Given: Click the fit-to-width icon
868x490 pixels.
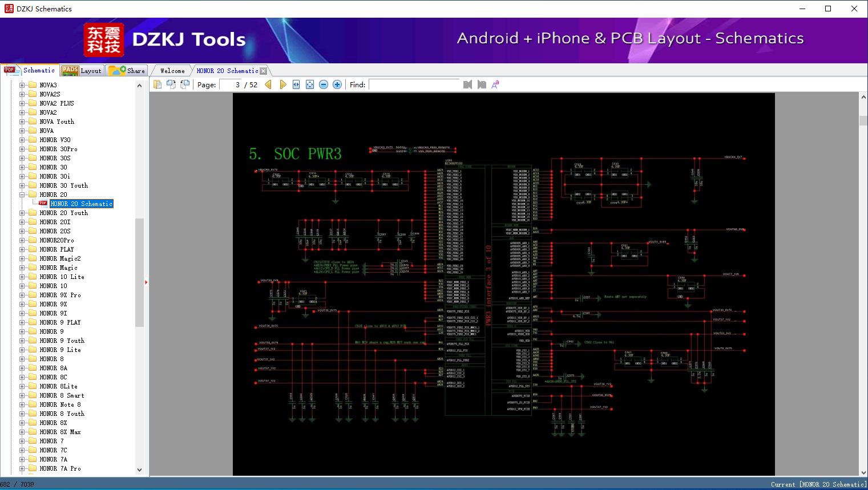Looking at the screenshot, I should (x=296, y=84).
